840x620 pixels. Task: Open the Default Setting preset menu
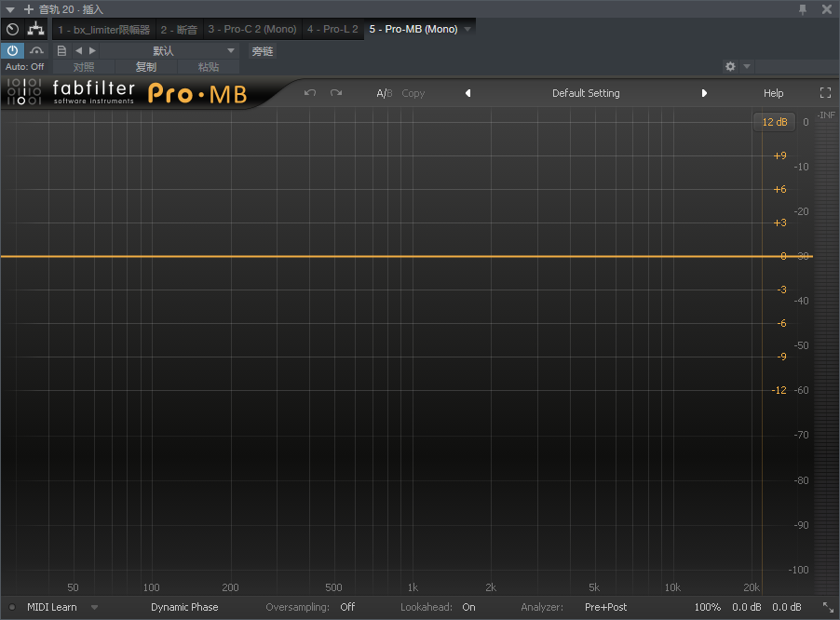tap(586, 93)
